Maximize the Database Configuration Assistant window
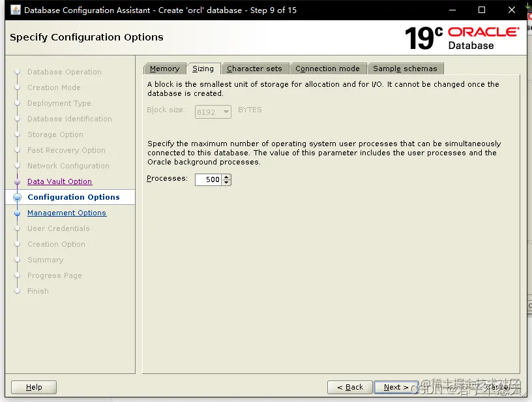 (482, 10)
